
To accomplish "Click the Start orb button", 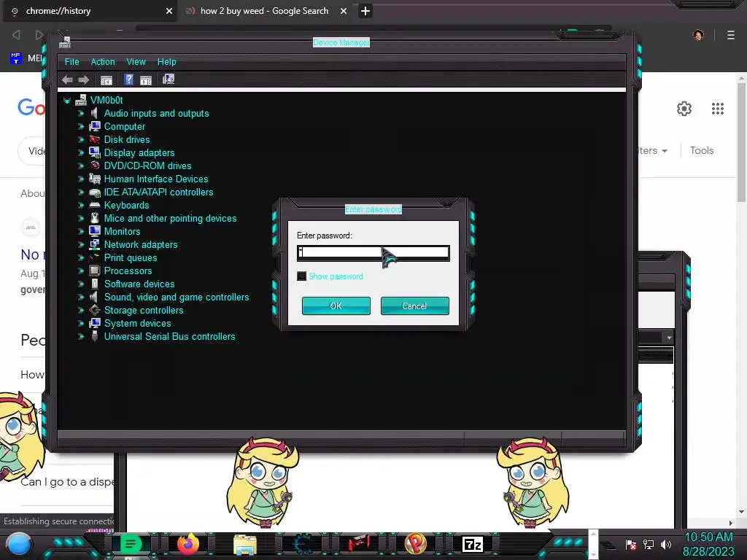I will (x=19, y=544).
